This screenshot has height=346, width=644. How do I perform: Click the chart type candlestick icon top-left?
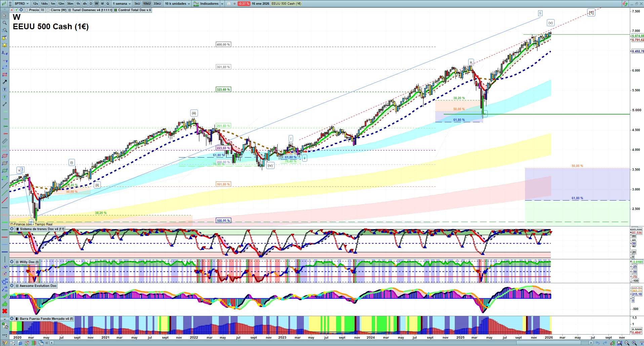click(4, 4)
